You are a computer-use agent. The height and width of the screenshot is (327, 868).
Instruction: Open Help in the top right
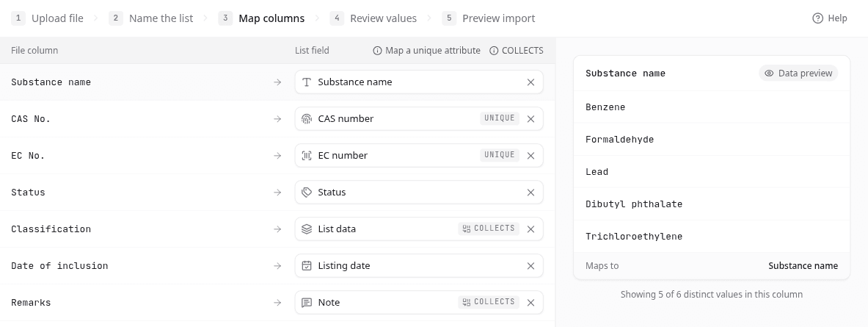coord(829,18)
